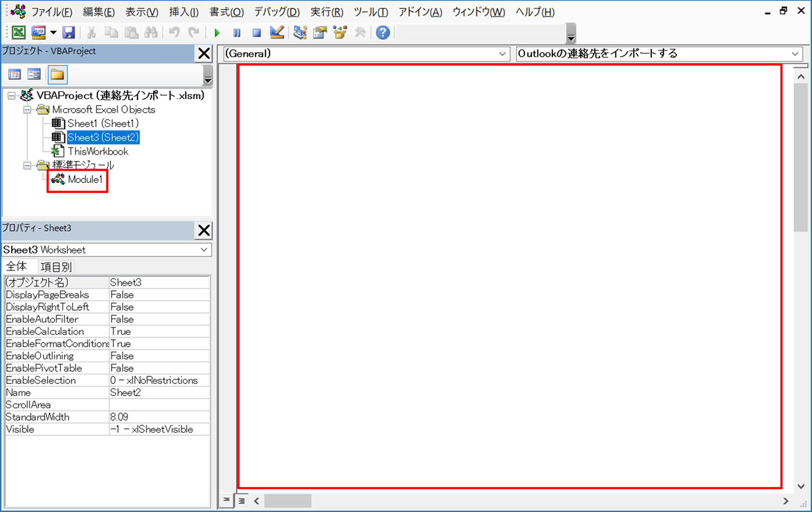Image resolution: width=812 pixels, height=512 pixels.
Task: Open the アドイン(A) menu
Action: click(420, 12)
